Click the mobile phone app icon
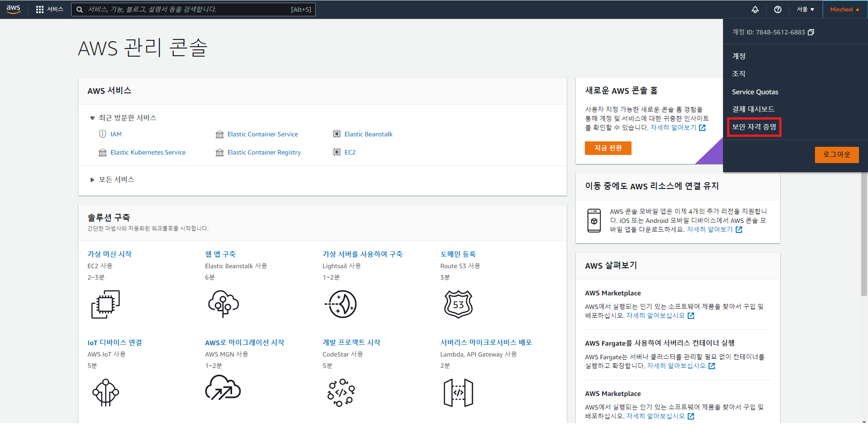Image resolution: width=868 pixels, height=439 pixels. [594, 221]
